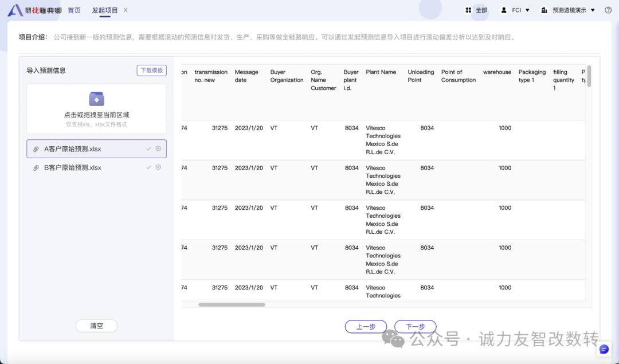Screen dimensions: 619x364
Task: Click the organization icon beside 预测透镜演示
Action: coord(544,10)
